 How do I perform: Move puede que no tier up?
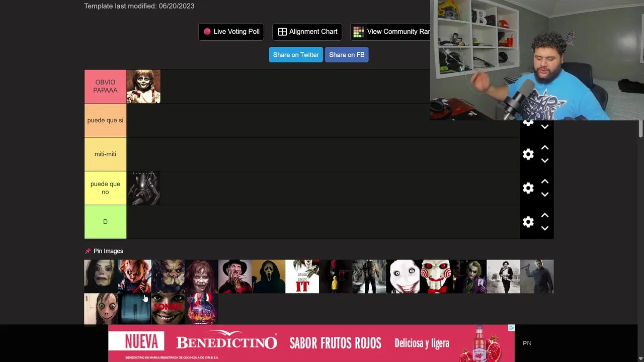545,182
